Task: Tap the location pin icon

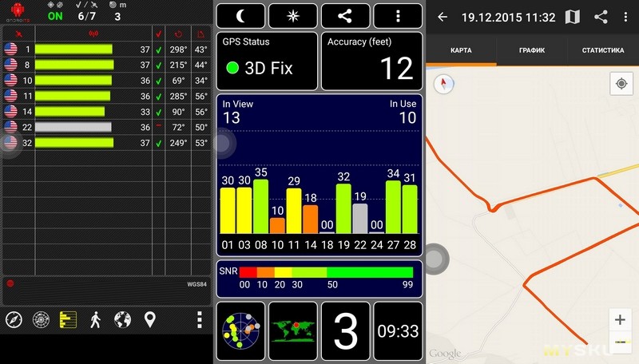Action: (149, 320)
